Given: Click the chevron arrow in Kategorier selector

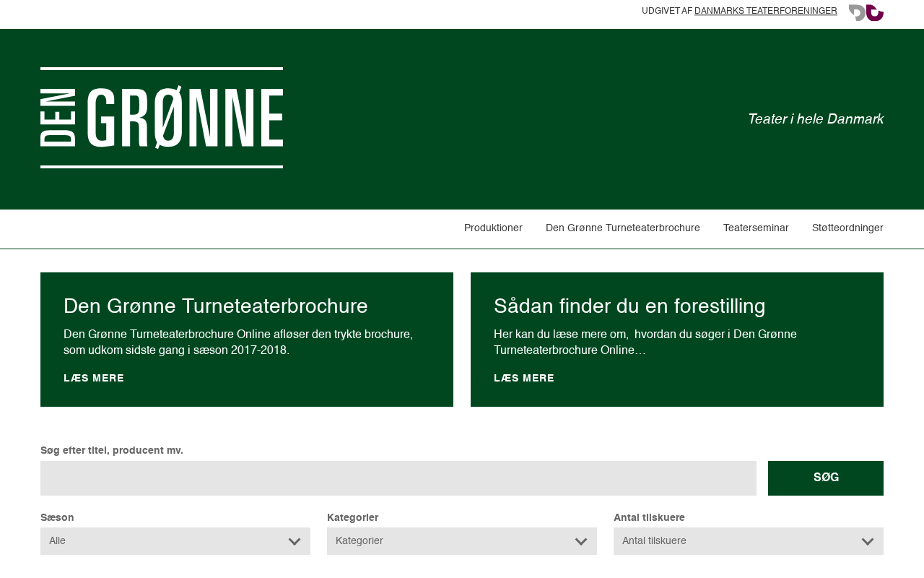Looking at the screenshot, I should 581,542.
